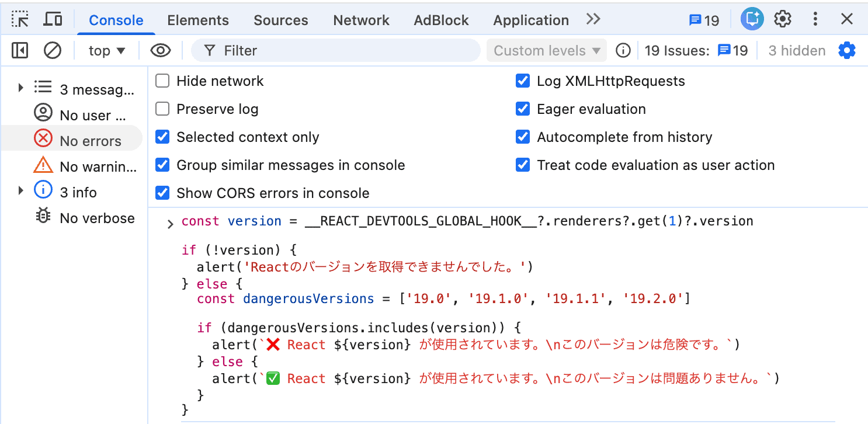
Task: Open console settings gear on the right
Action: coord(847,50)
